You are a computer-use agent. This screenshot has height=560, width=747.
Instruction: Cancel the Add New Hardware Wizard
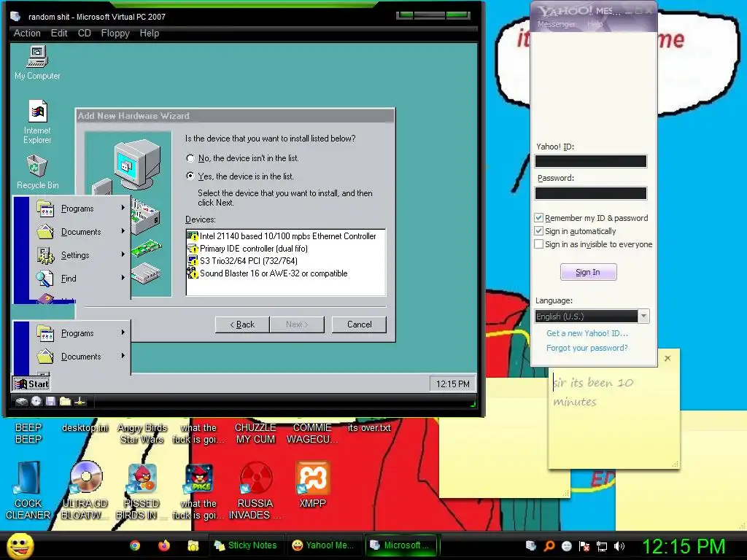tap(359, 324)
